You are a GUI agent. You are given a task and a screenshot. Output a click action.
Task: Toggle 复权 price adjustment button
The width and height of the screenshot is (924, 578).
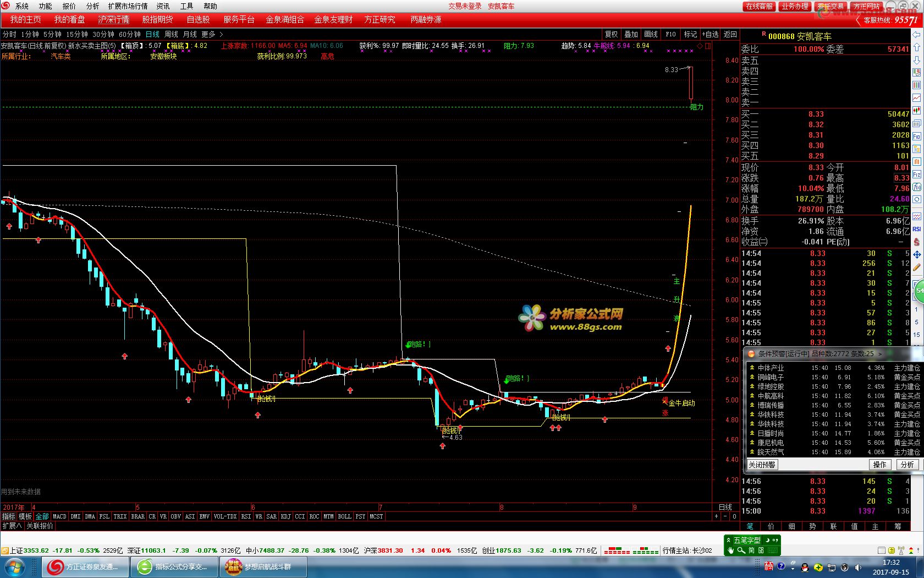point(612,34)
